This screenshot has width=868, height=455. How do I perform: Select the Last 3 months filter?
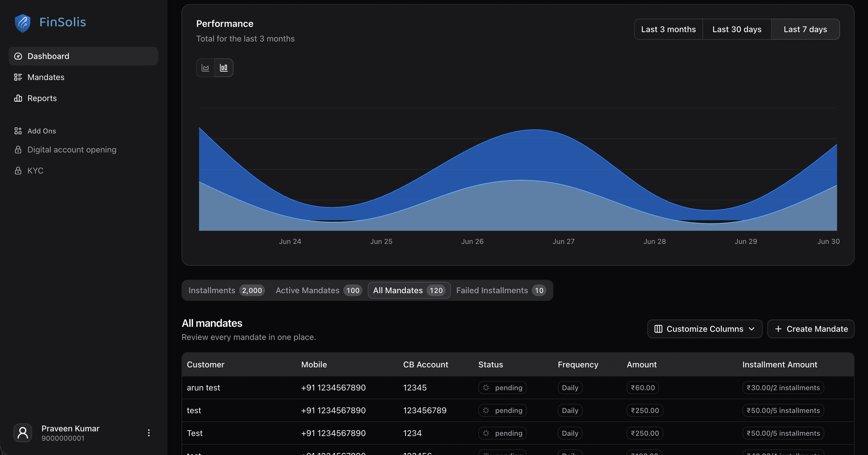point(668,29)
